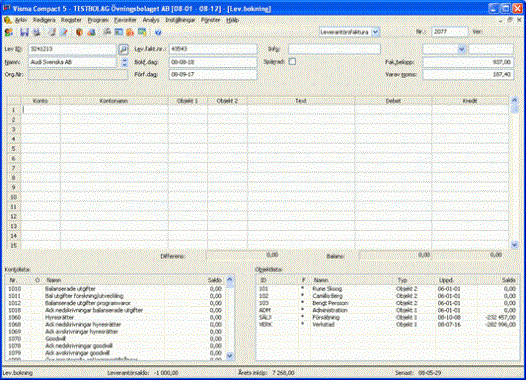Click the magnifier search beside Lev ID
The width and height of the screenshot is (526, 380).
point(123,49)
